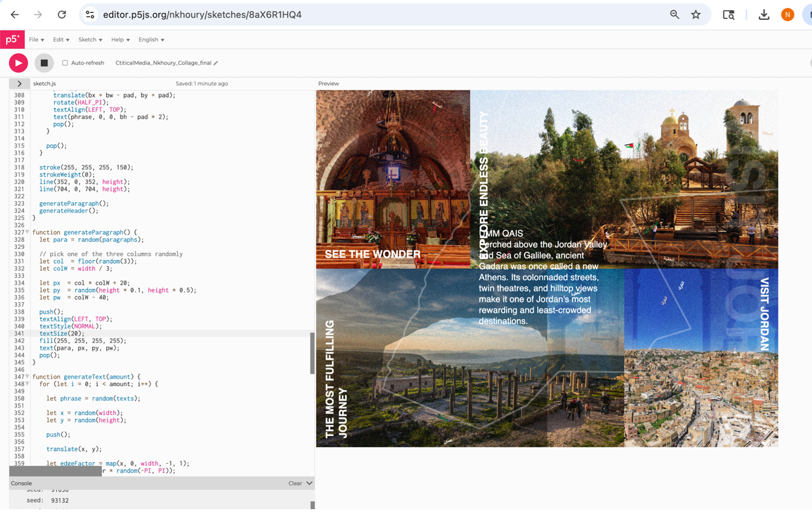Click the comment about picking three columns

pyautogui.click(x=111, y=254)
